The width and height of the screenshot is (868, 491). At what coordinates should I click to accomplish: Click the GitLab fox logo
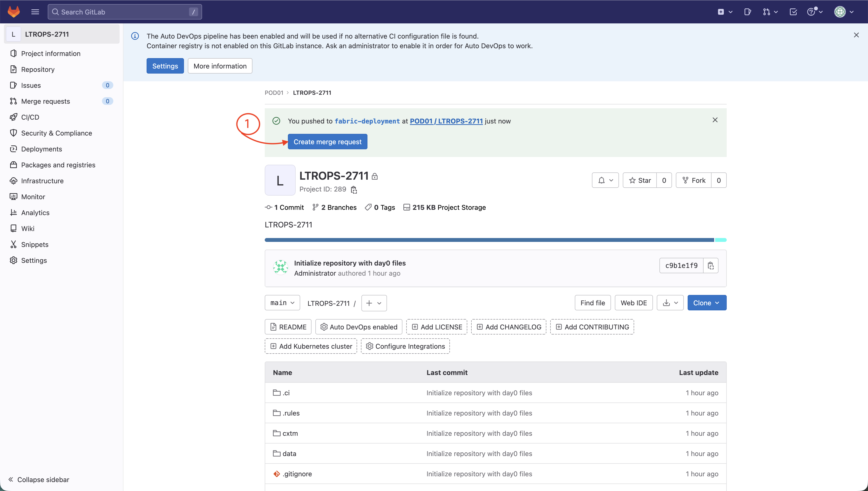[14, 12]
